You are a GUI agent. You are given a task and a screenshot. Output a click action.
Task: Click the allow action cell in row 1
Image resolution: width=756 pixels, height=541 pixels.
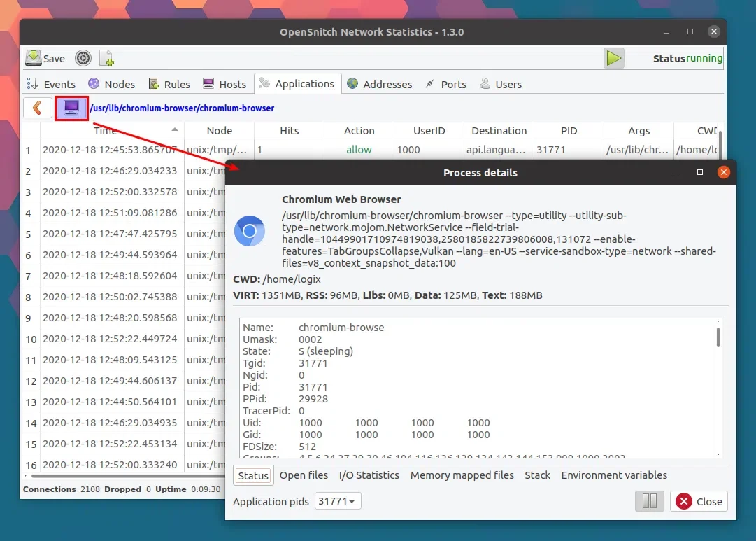pos(359,150)
